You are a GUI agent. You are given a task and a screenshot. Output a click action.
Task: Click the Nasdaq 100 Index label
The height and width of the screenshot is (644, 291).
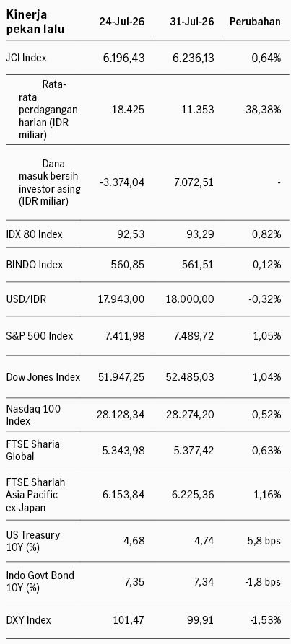click(33, 415)
